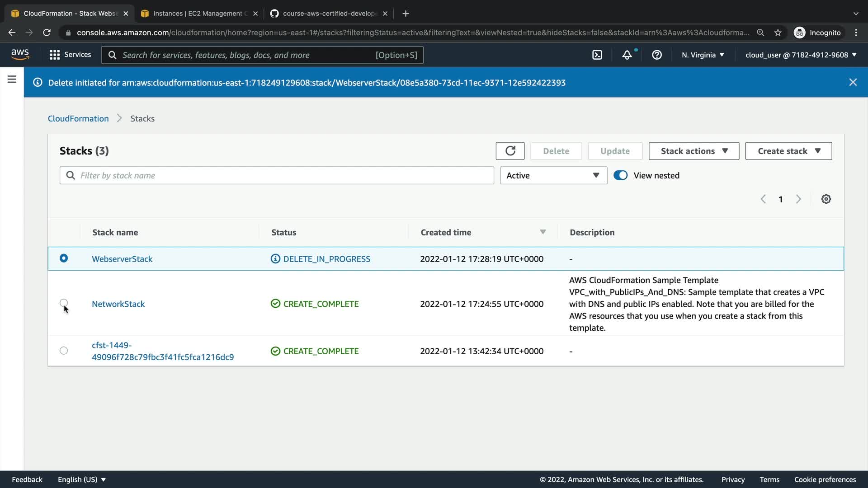Expand the Stack actions dropdown

[693, 151]
